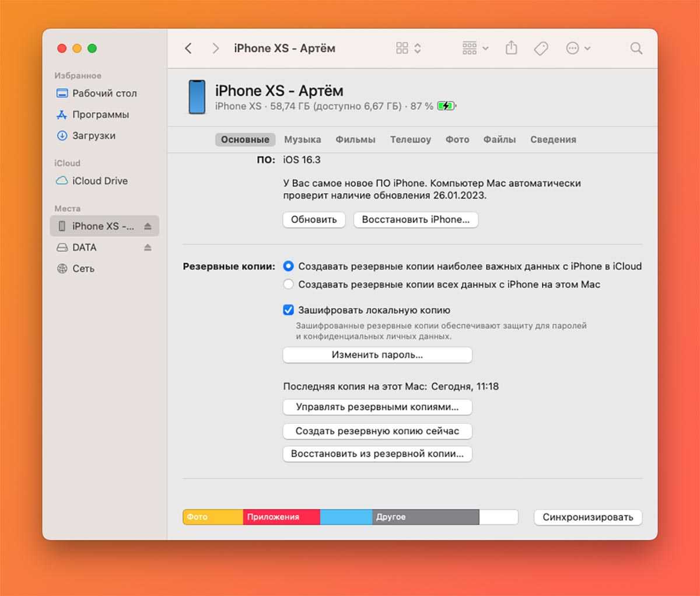700x596 pixels.
Task: Open iCloud Drive in the sidebar
Action: tap(99, 181)
